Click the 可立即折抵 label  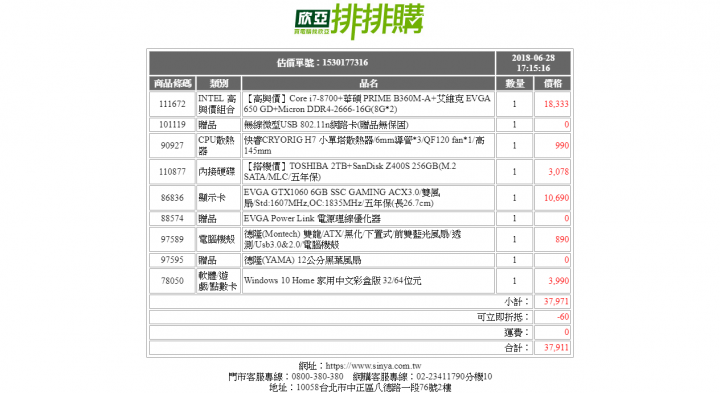503,317
